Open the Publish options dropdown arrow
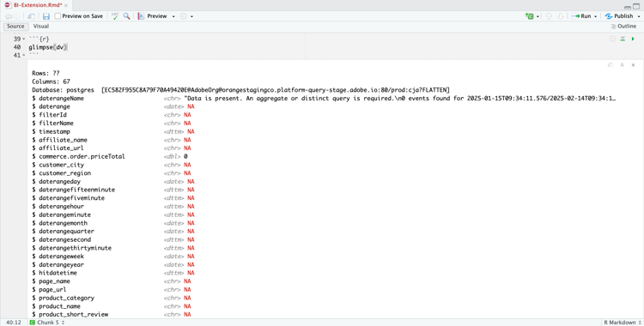The image size is (644, 326). tap(639, 16)
